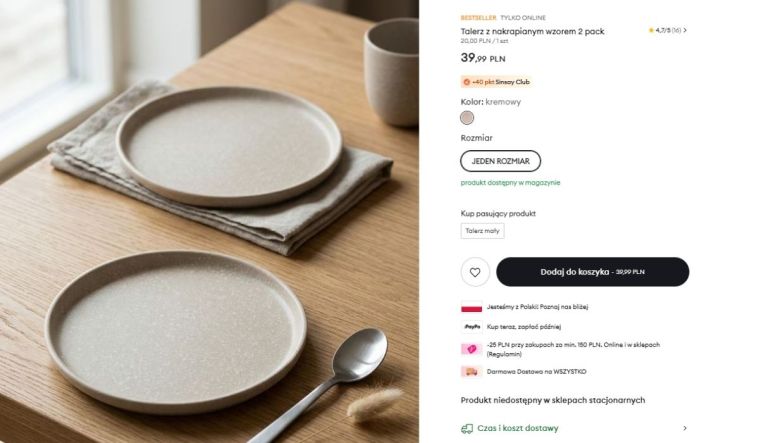The height and width of the screenshot is (443, 759).
Task: Click Kup teraz, zapłać później text
Action: click(x=524, y=327)
